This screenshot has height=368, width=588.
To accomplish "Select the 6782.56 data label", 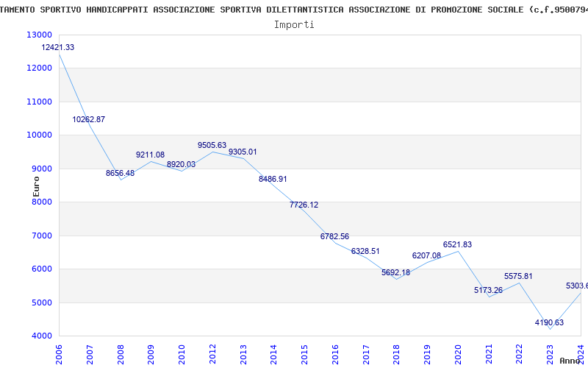I will coord(334,236).
